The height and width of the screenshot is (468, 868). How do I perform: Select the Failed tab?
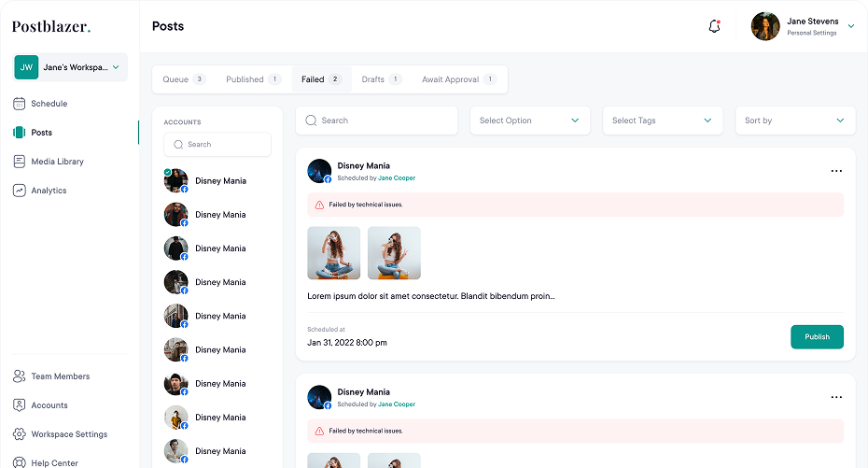coord(322,79)
